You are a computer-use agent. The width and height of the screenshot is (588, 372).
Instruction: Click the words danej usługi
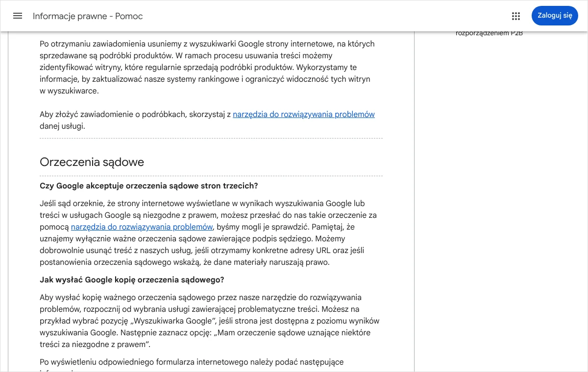point(62,126)
